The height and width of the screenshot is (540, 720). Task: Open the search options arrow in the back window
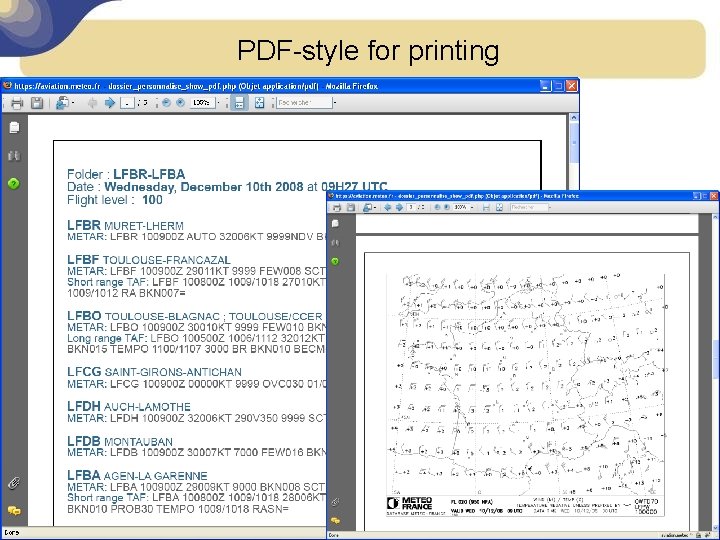pos(335,103)
